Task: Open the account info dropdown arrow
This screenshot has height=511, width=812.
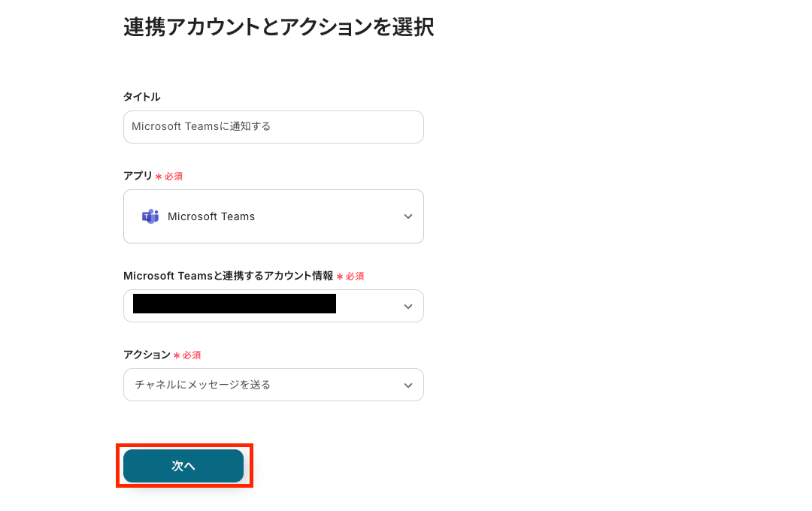Action: pos(408,306)
